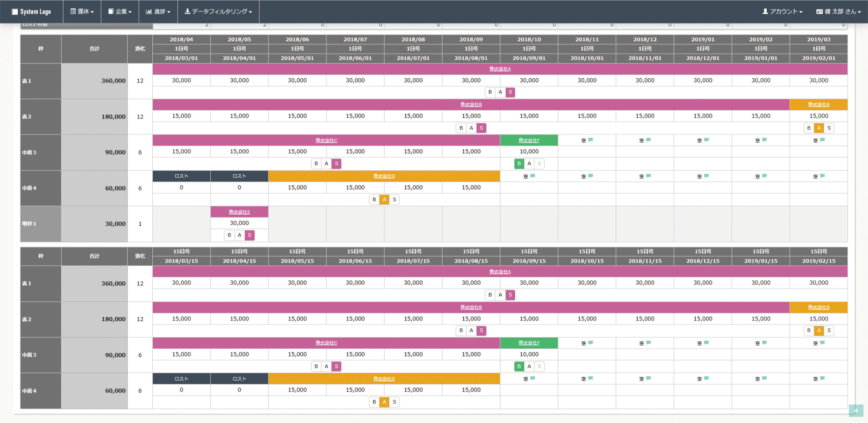868x423 pixels.
Task: Open the アカウント dropdown
Action: pos(782,11)
